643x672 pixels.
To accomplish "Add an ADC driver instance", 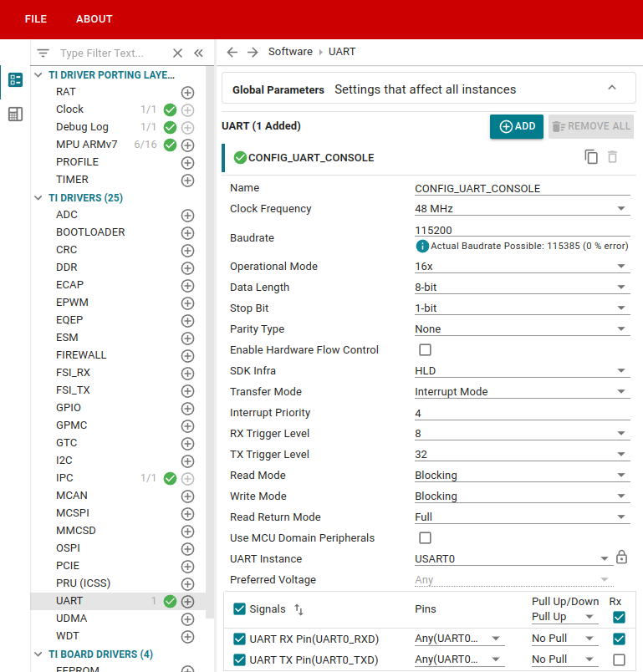I will point(187,215).
